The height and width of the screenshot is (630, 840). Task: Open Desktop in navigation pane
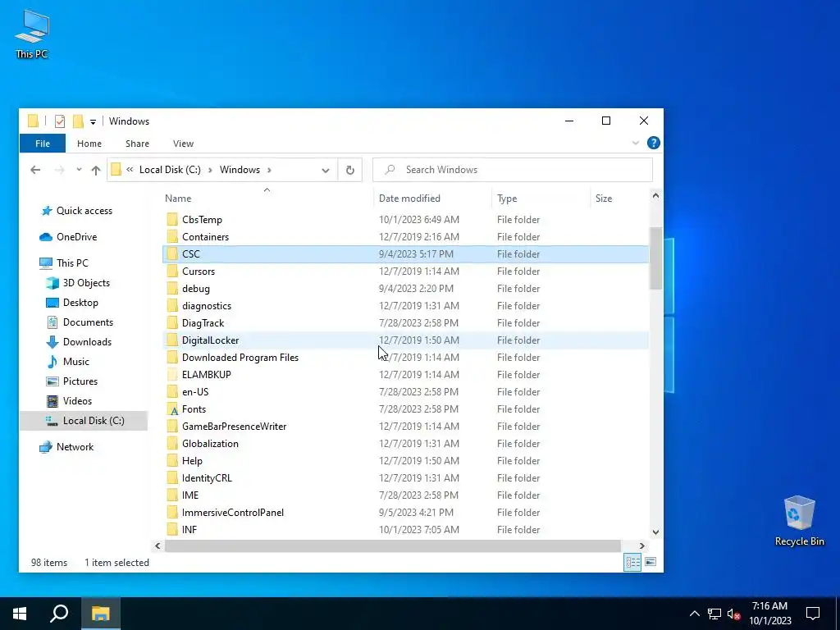[x=80, y=303]
